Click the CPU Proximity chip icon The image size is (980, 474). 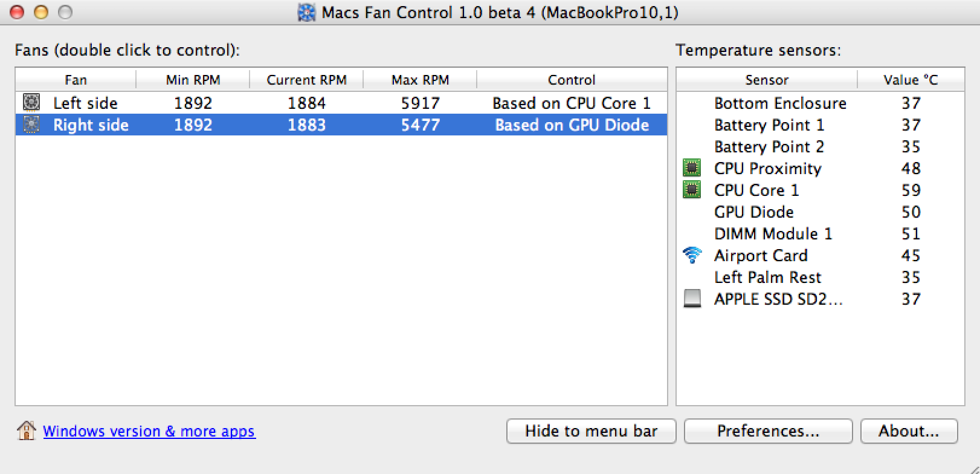point(692,167)
